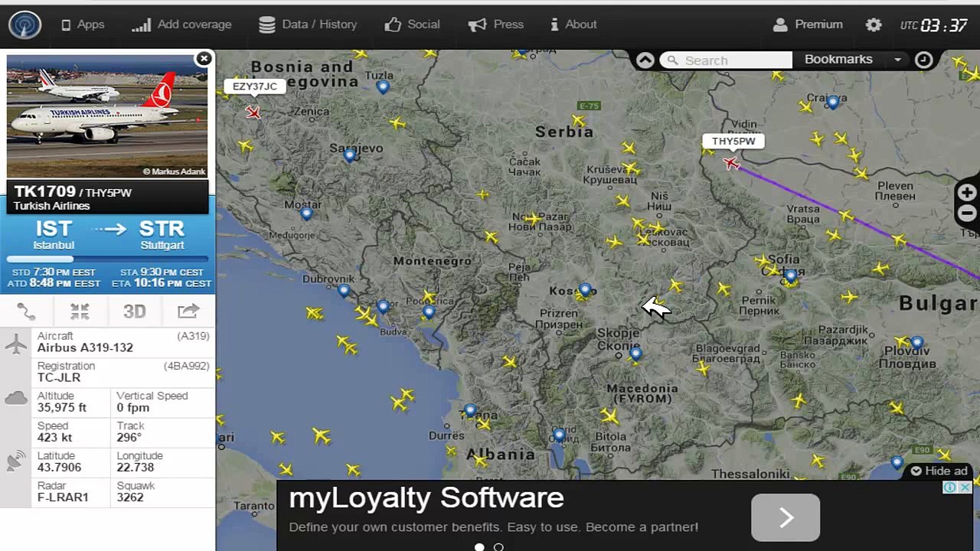Click the center-on-aircraft arrows icon
This screenshot has height=551, width=980.
click(80, 311)
